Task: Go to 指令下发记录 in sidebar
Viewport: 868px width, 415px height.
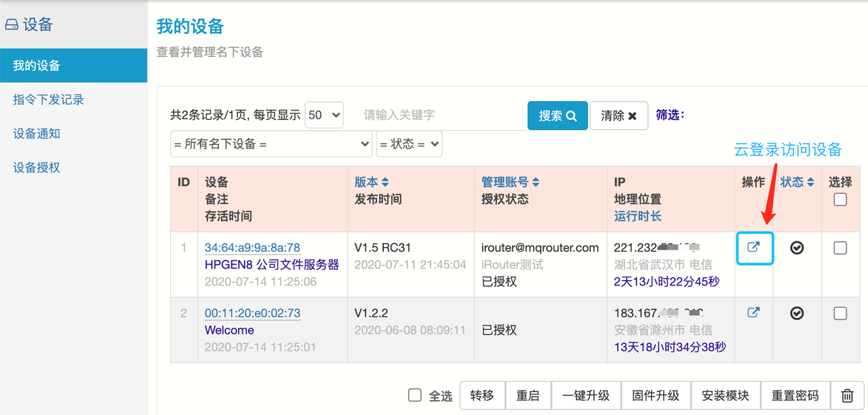Action: (x=49, y=100)
